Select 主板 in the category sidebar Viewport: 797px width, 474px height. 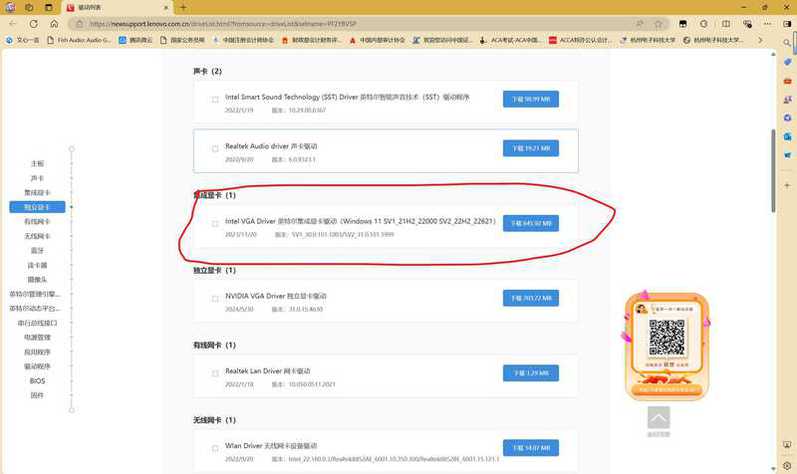tap(37, 164)
